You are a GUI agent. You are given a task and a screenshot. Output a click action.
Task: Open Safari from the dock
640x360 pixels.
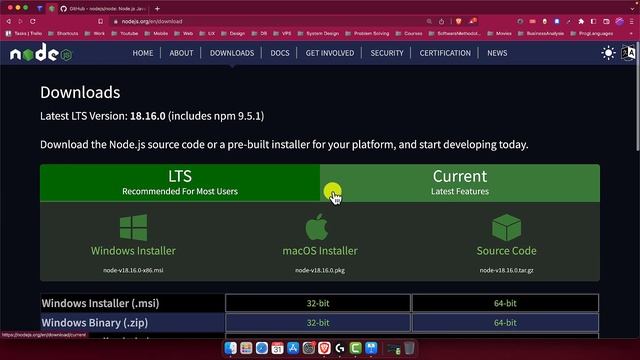click(x=262, y=348)
